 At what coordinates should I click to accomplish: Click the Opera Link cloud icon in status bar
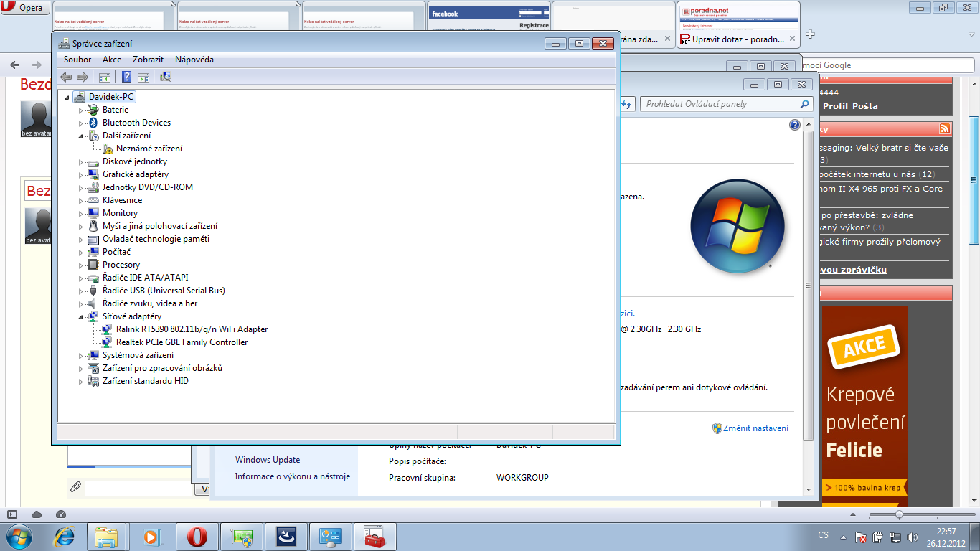click(x=37, y=514)
